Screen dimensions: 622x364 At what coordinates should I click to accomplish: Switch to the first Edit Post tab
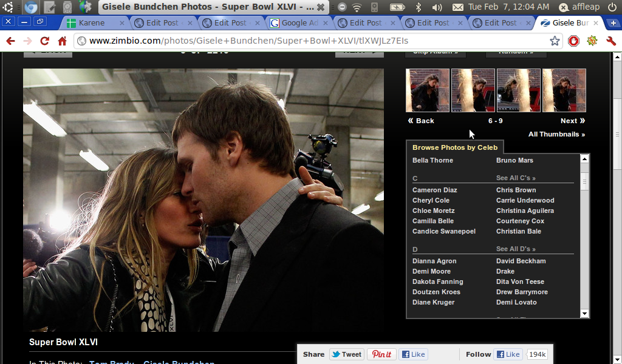point(162,23)
